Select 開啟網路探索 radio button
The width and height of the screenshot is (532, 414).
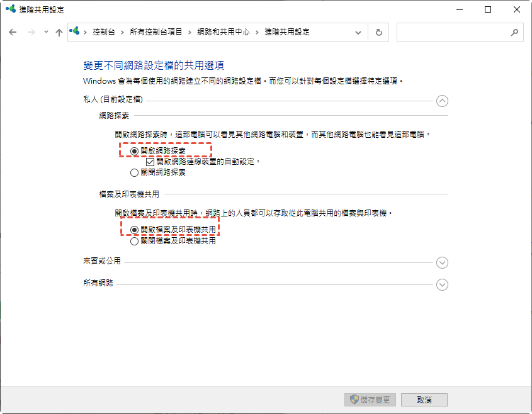pyautogui.click(x=134, y=151)
